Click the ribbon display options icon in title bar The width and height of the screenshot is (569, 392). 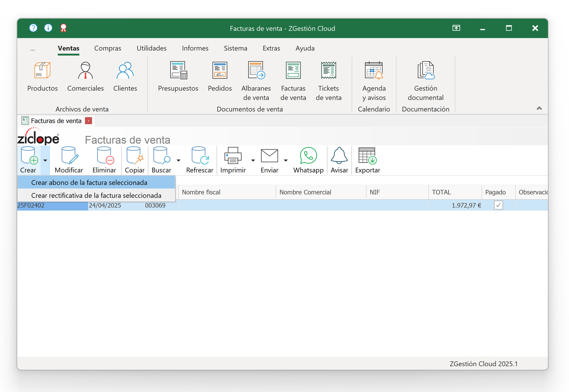tap(457, 28)
